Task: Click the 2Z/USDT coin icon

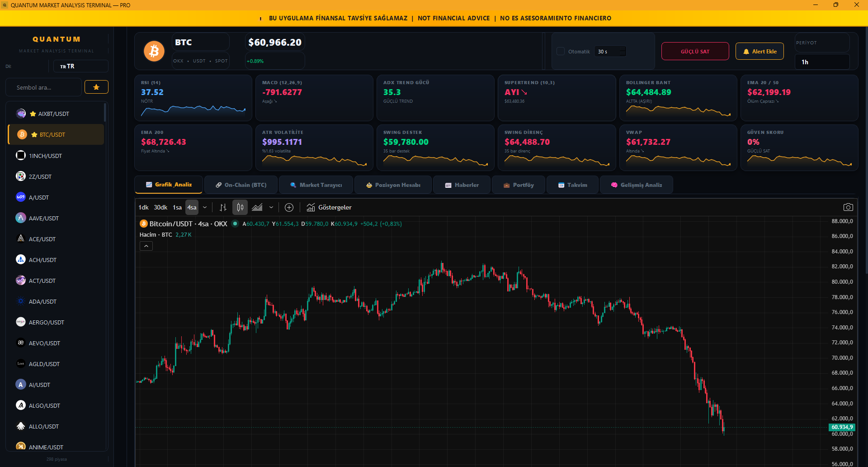Action: pyautogui.click(x=21, y=176)
